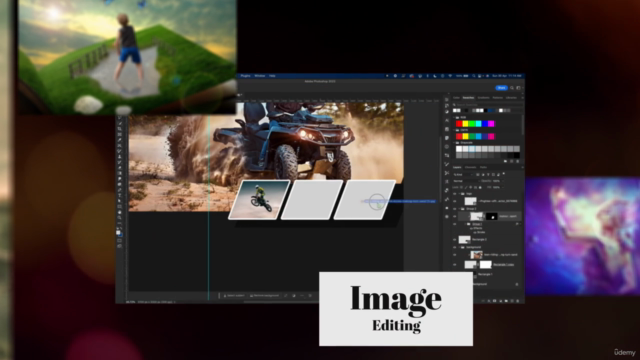Click add layer style fx icon
Viewport: 640px width, 360px height.
(489, 300)
